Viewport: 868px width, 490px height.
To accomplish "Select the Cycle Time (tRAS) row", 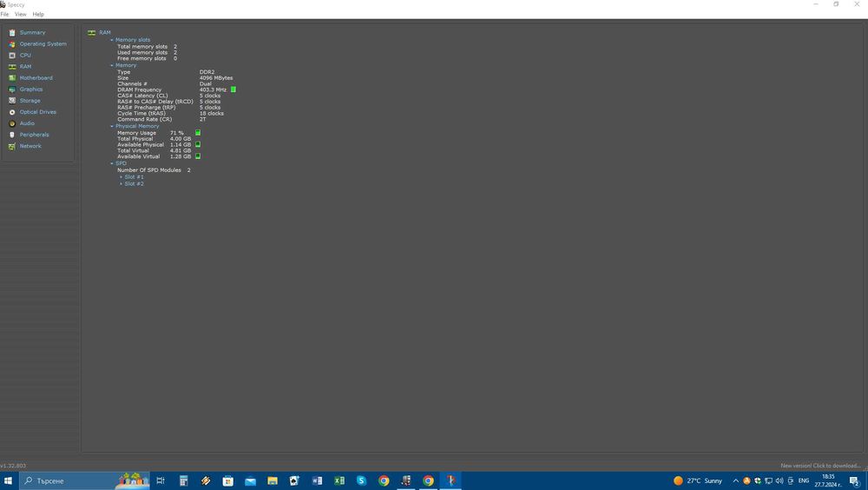I will 170,113.
